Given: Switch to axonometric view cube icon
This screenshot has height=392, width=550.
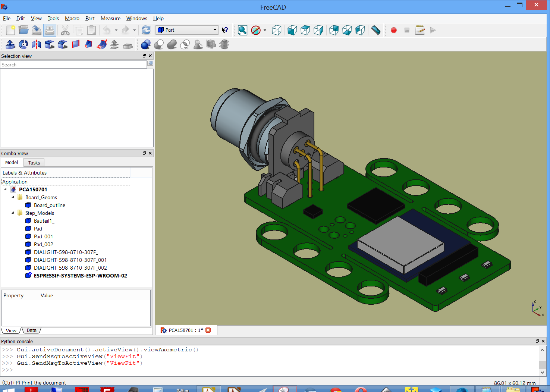Looking at the screenshot, I should click(x=277, y=30).
